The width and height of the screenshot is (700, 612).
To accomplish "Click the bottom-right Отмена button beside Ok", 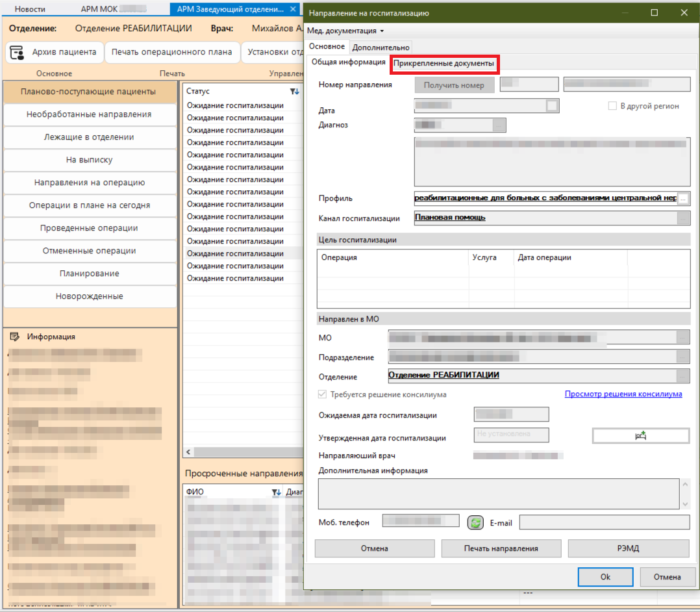I will click(667, 577).
